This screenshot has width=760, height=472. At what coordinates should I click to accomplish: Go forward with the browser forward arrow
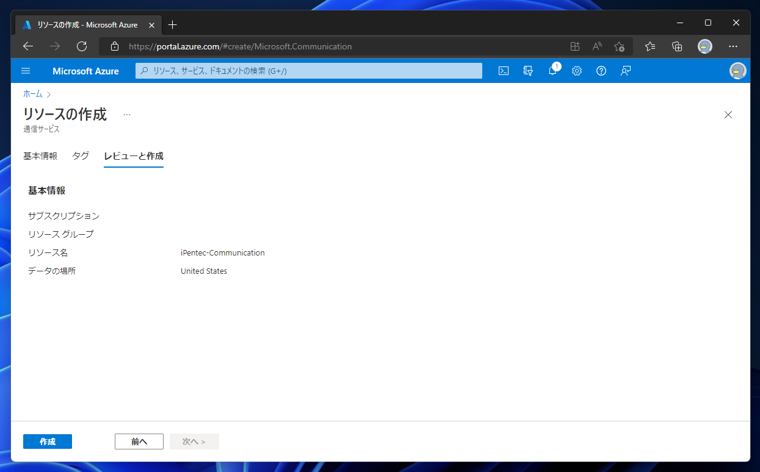(55, 47)
